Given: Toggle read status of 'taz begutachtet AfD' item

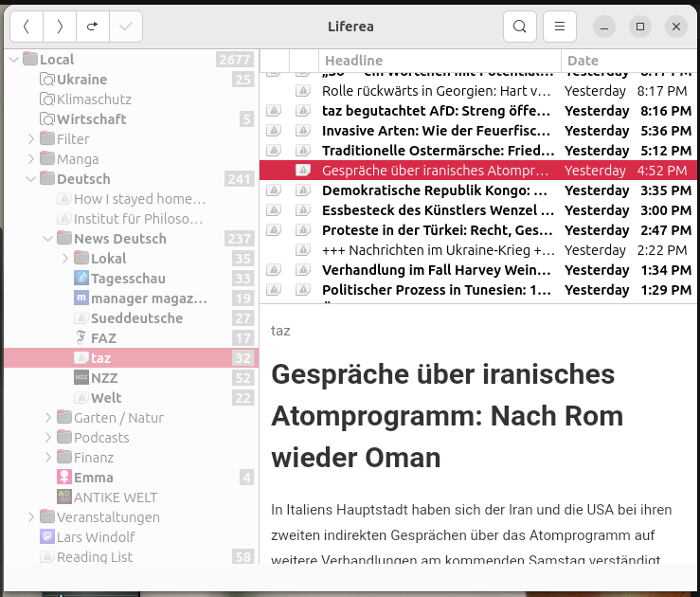Looking at the screenshot, I should 274,110.
